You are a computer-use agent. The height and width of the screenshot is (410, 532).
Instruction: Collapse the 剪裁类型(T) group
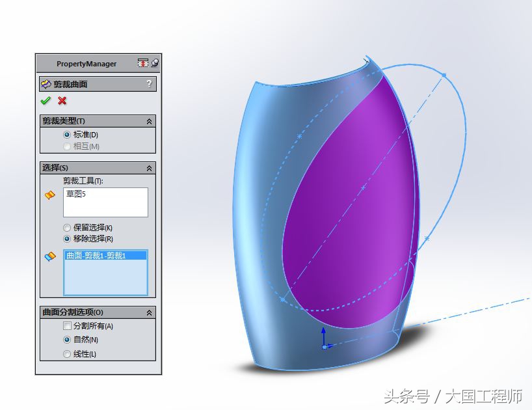(x=150, y=121)
